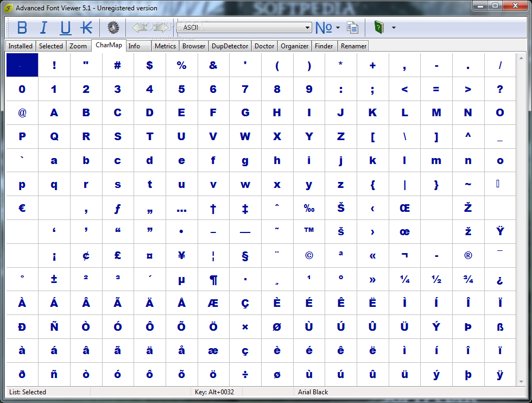Select the ÿ cell in bottom row

(x=500, y=374)
